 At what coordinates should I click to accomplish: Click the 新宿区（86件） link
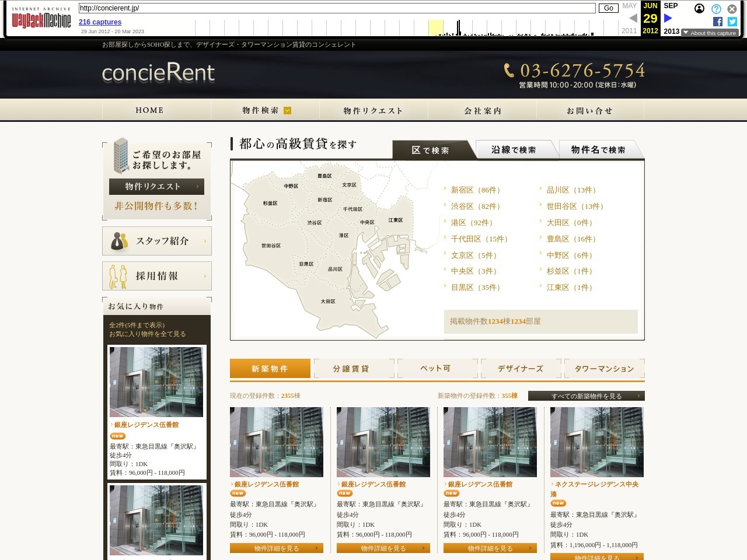coord(476,190)
